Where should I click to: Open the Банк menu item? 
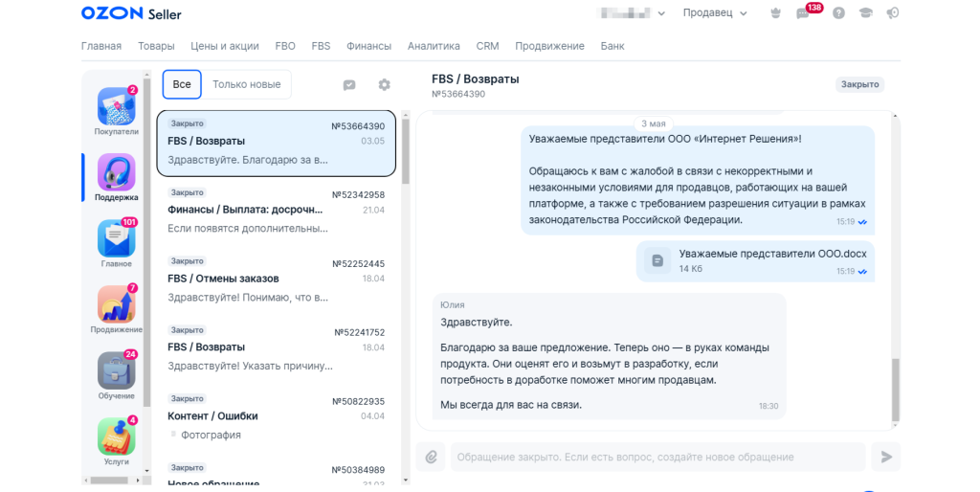point(612,46)
